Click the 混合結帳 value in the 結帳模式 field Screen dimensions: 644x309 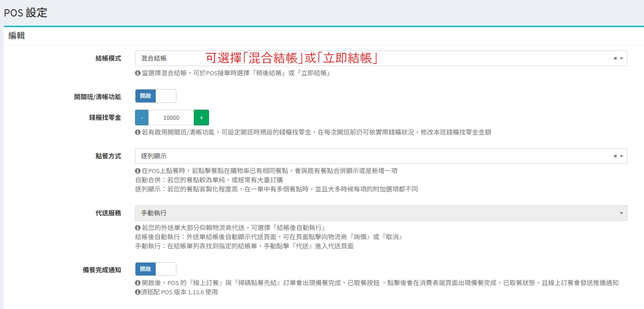pyautogui.click(x=154, y=58)
